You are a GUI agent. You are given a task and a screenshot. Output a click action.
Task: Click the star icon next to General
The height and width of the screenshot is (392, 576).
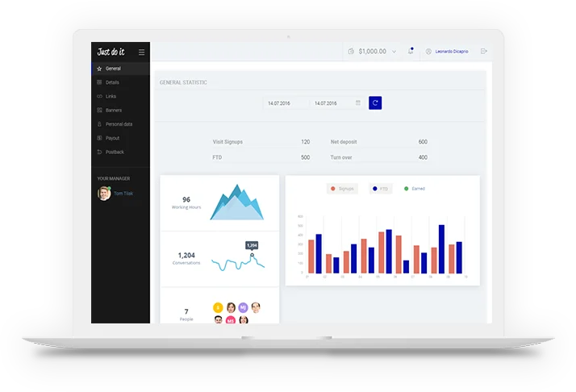point(99,69)
